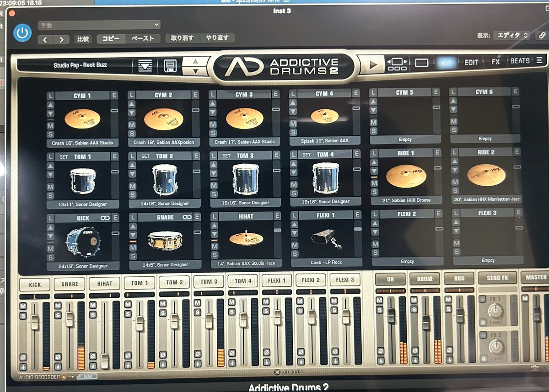Open the 手動 preset dropdown
The image size is (549, 392).
[x=99, y=25]
